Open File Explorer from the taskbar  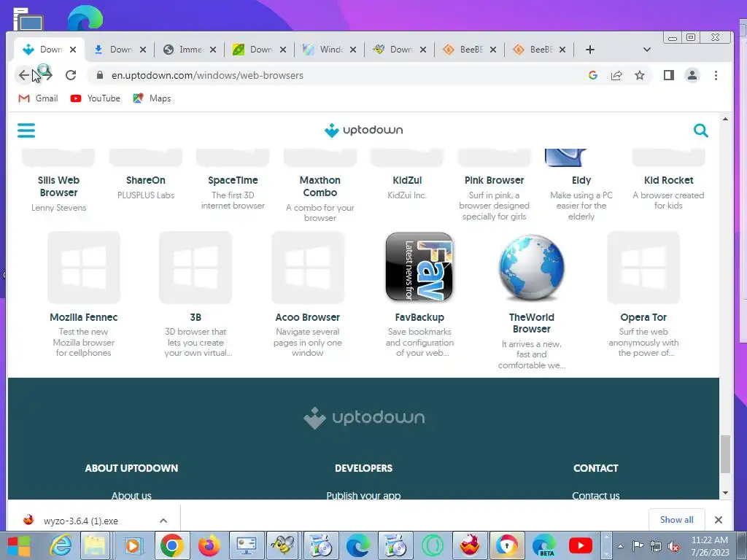(96, 545)
